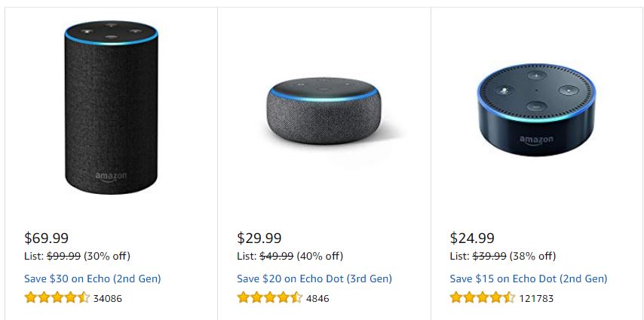Click the star rating for Echo (2nd Gen)
The height and width of the screenshot is (320, 644).
click(57, 297)
